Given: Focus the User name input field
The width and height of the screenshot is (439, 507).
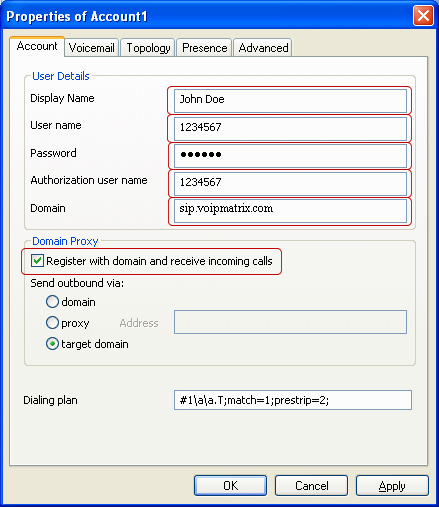Looking at the screenshot, I should click(290, 129).
